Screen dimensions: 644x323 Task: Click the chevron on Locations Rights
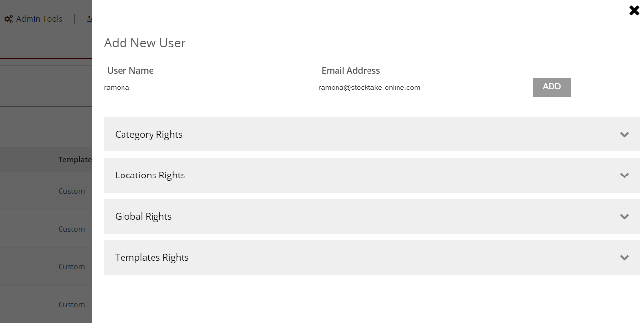point(624,176)
